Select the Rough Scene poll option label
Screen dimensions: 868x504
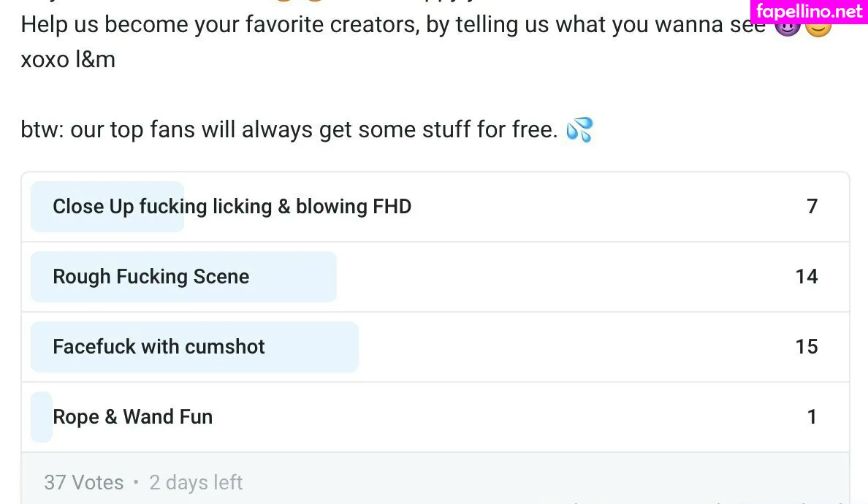[151, 277]
